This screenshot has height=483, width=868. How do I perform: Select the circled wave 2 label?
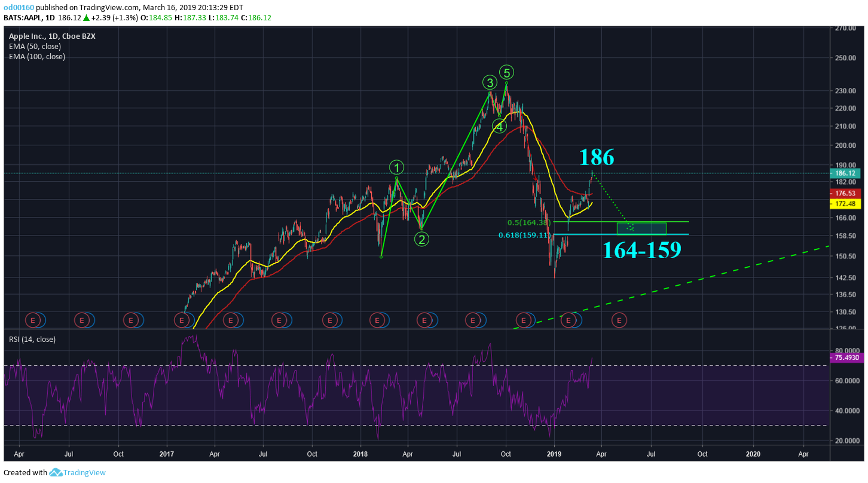coord(421,240)
